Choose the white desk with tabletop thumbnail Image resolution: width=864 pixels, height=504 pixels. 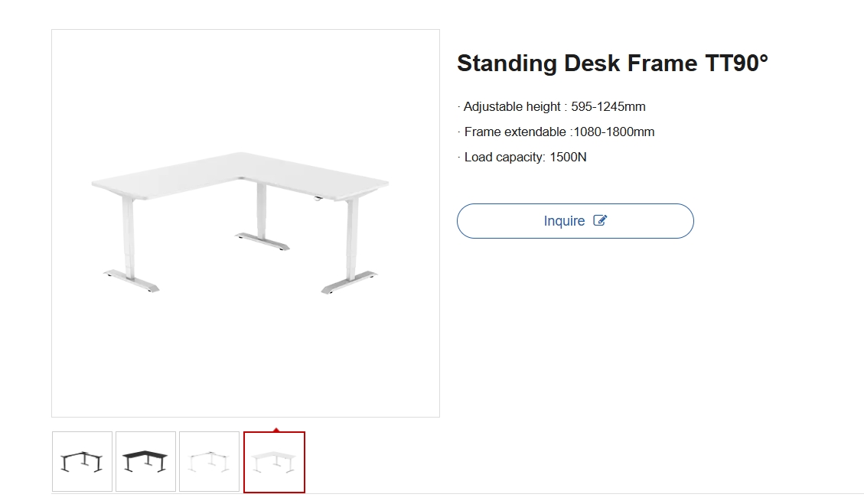(274, 463)
